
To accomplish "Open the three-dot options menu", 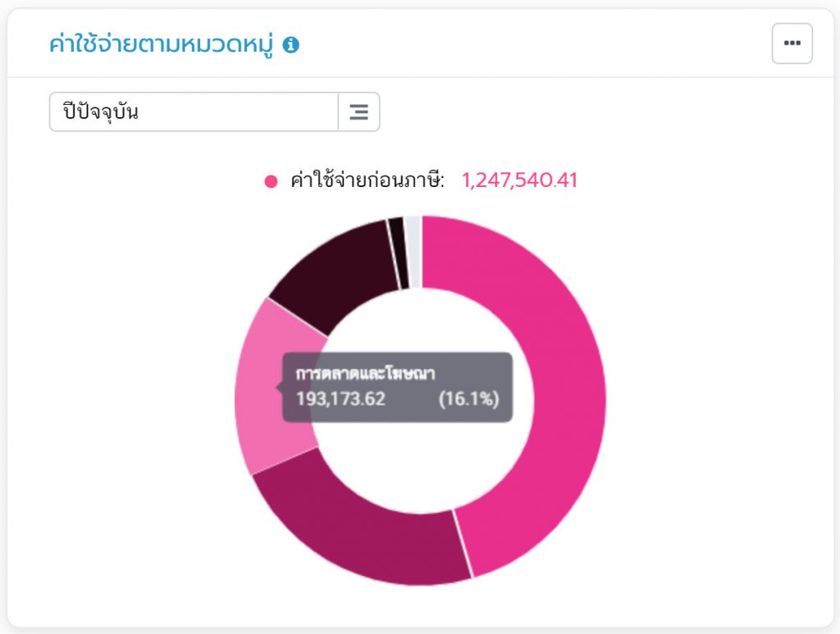I will pos(792,43).
